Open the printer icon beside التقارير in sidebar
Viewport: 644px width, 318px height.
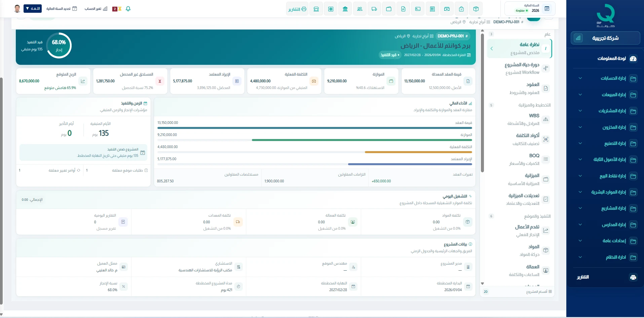tap(633, 277)
